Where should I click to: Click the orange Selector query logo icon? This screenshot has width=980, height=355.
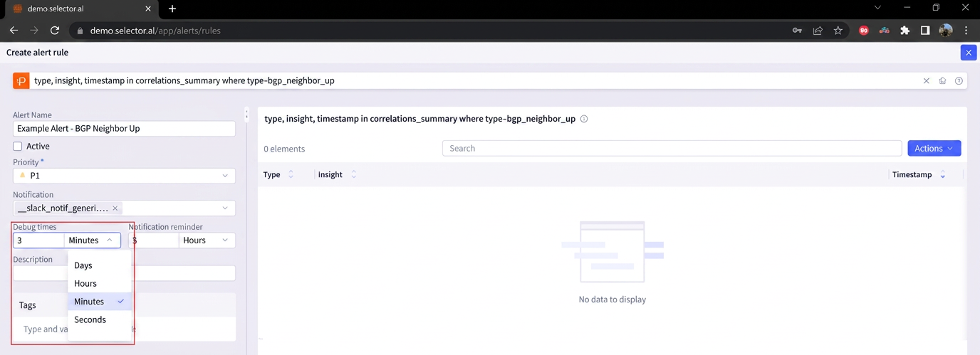21,80
